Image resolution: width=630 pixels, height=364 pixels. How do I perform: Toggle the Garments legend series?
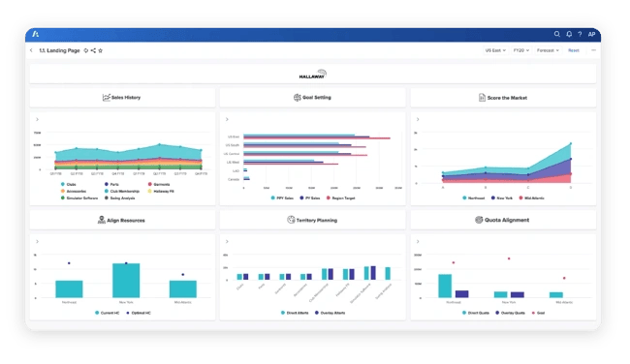click(x=159, y=184)
